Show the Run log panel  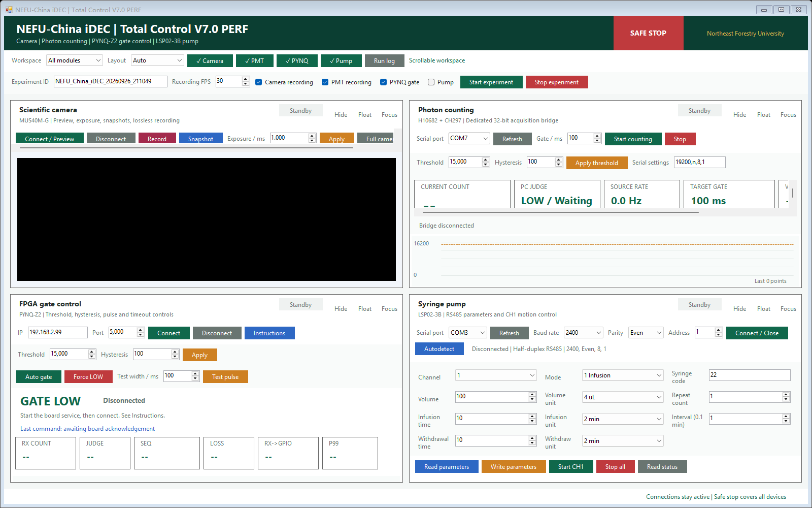tap(385, 61)
